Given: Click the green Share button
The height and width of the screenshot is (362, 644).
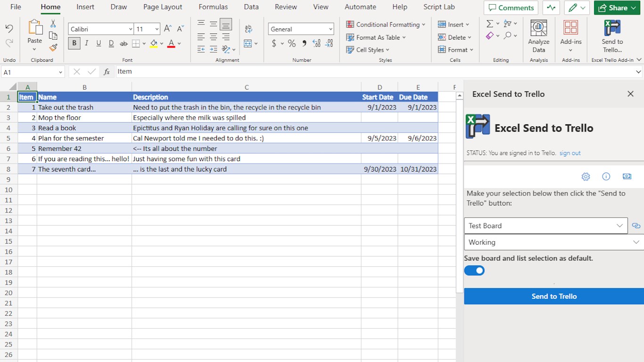Looking at the screenshot, I should 617,8.
